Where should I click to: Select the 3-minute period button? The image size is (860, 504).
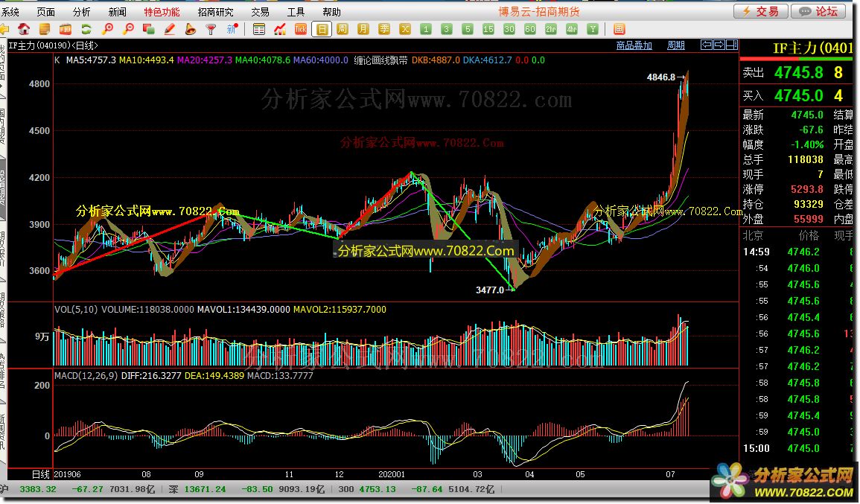click(x=447, y=29)
